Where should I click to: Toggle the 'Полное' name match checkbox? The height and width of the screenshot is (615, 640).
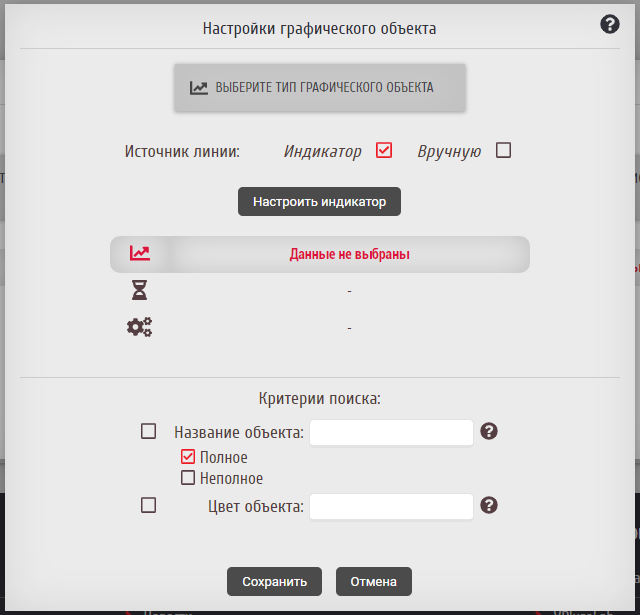pos(188,457)
